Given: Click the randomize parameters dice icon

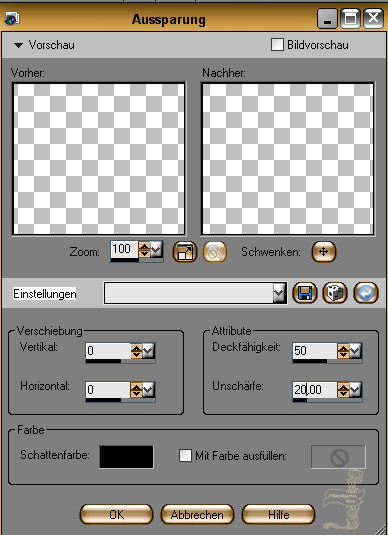Looking at the screenshot, I should 335,293.
